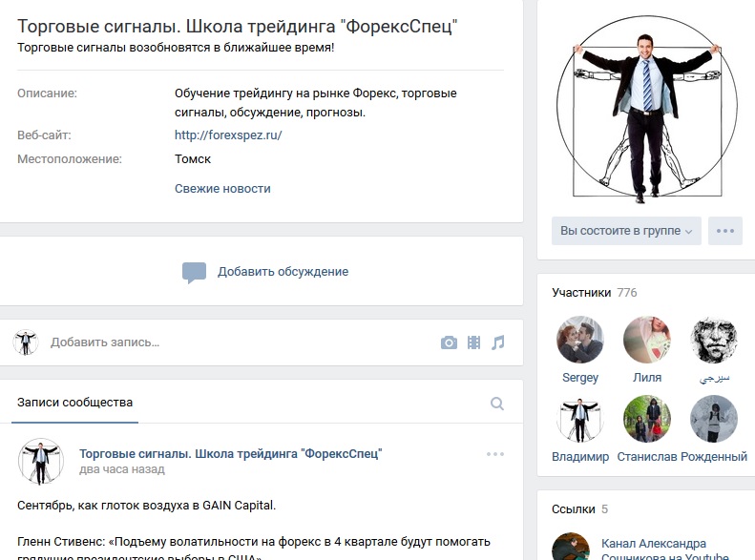Open the forexspez.ru website link
Screen dimensions: 755x560
point(228,135)
